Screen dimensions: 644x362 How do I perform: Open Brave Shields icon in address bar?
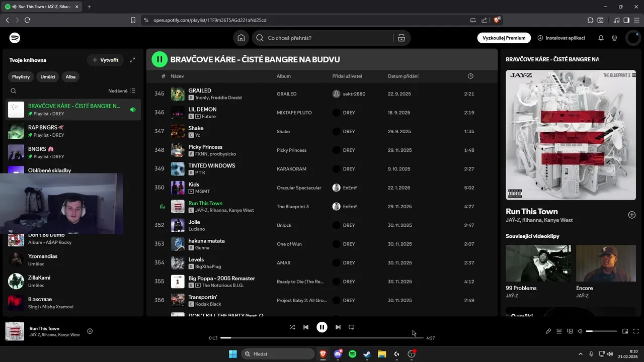[x=497, y=20]
